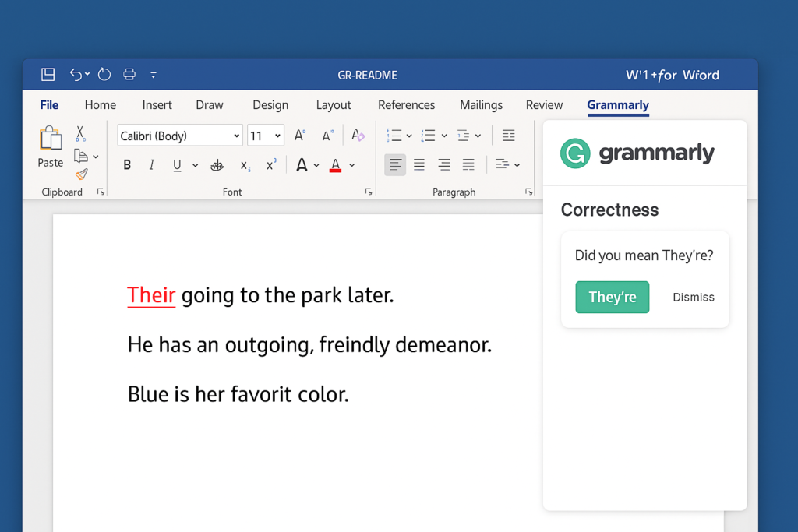Open the Font dialog launcher
This screenshot has width=798, height=532.
[369, 192]
